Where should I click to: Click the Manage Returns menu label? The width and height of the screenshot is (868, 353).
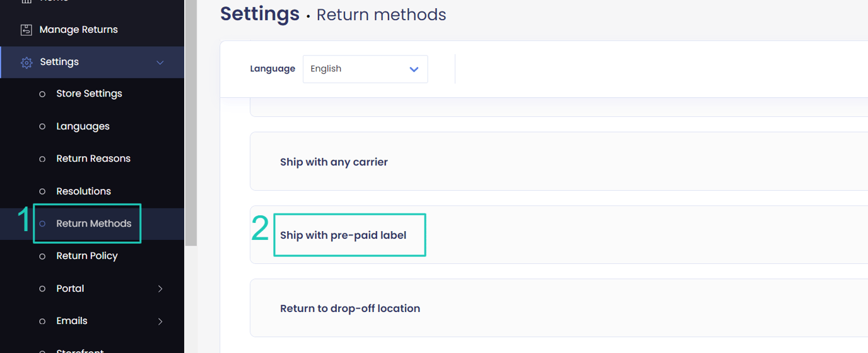click(x=78, y=30)
